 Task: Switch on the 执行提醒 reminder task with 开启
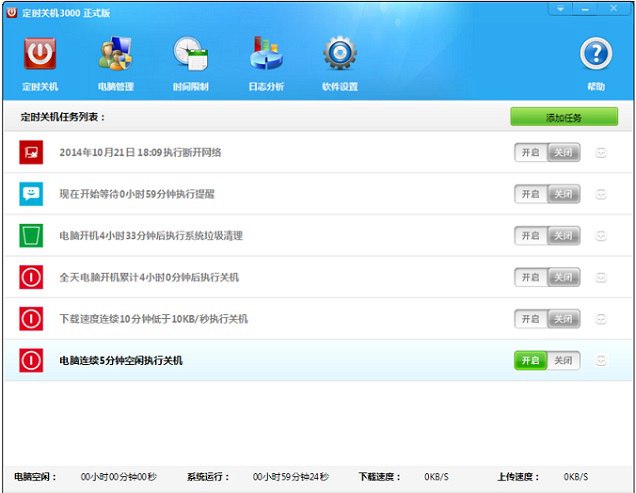530,194
